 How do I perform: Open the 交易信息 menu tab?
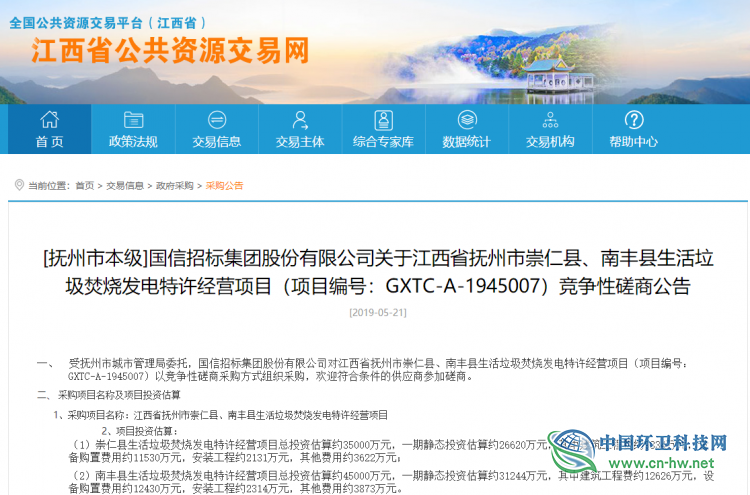(x=217, y=129)
